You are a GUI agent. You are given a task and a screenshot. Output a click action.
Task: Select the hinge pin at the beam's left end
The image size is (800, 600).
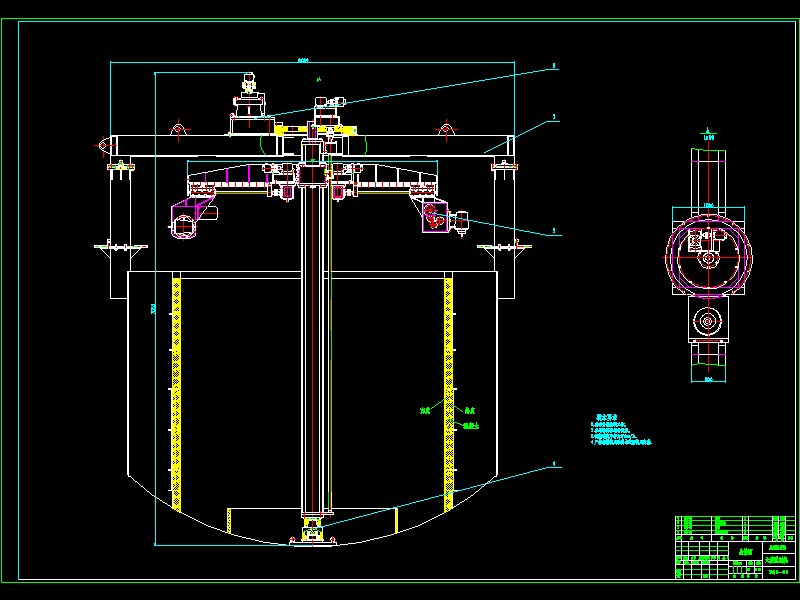tap(104, 145)
